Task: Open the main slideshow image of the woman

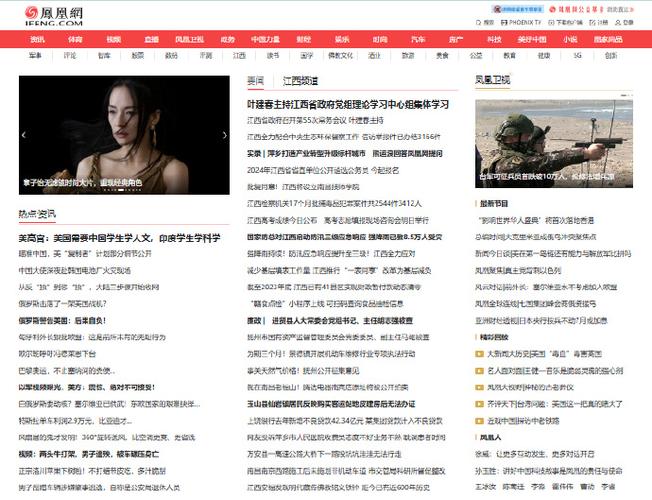Action: 124,135
